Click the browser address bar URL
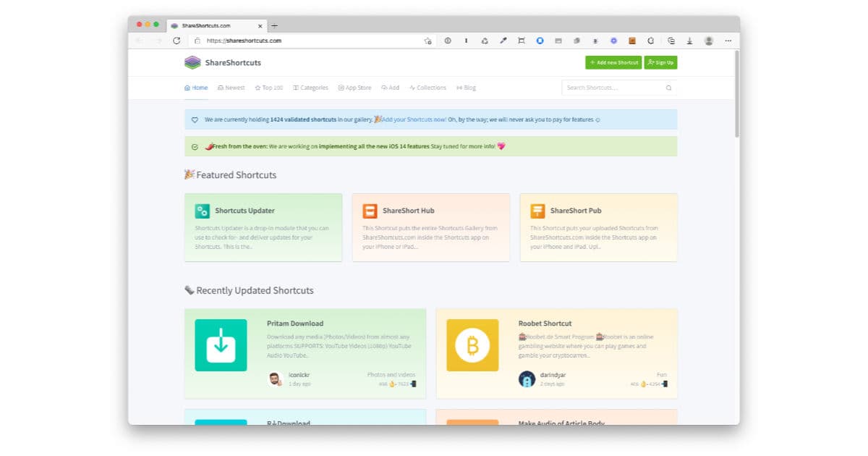 click(x=244, y=41)
